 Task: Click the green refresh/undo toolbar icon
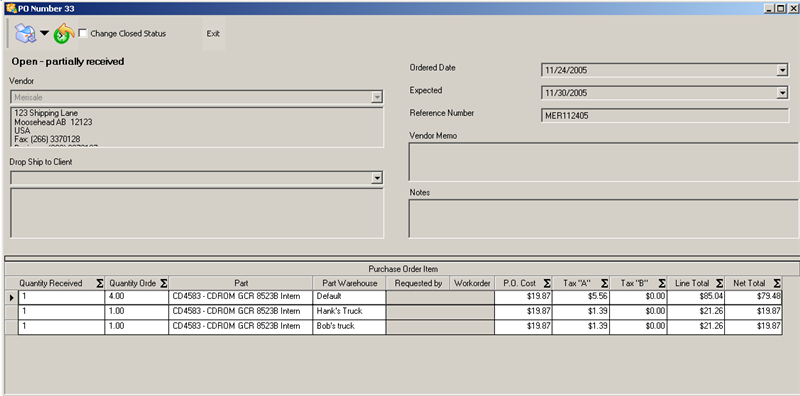tap(64, 34)
